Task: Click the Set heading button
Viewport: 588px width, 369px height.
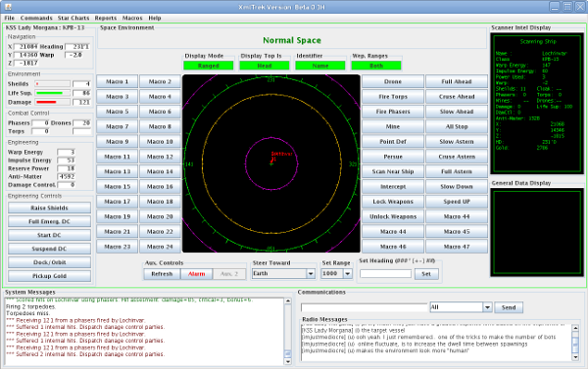Action: coord(426,274)
